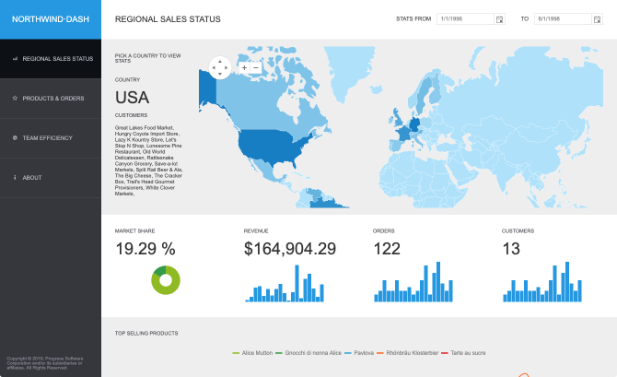Pan the map up using navigator arrow
This screenshot has width=617, height=377.
[x=220, y=61]
